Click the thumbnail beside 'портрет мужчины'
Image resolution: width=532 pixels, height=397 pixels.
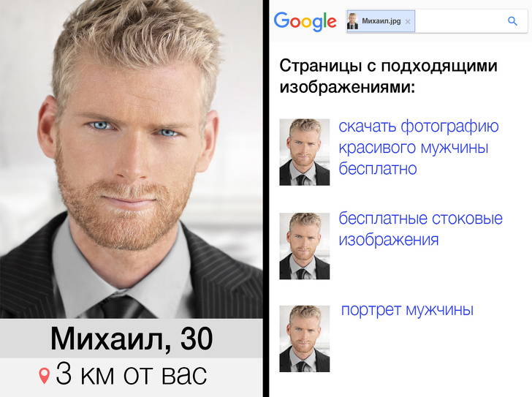(x=304, y=339)
